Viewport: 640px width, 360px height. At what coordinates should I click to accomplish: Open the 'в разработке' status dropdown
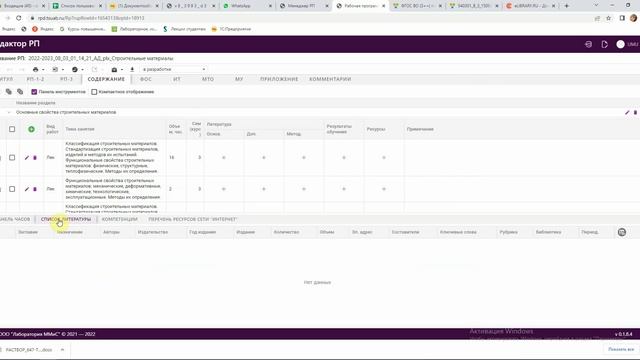(x=174, y=69)
